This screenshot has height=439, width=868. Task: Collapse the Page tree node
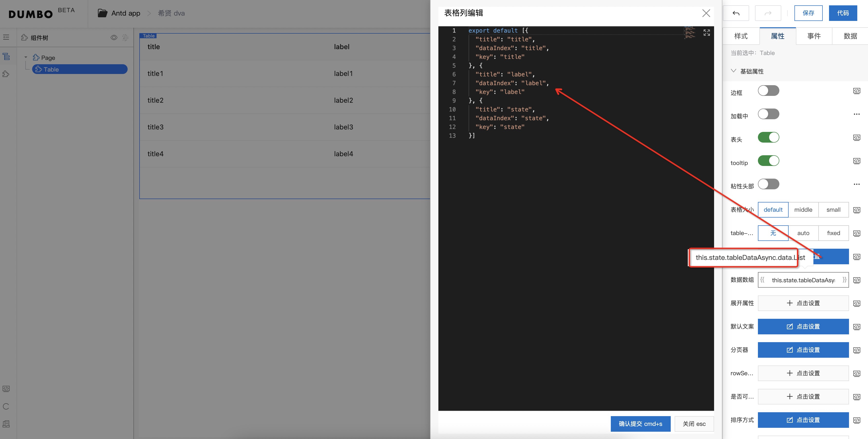26,58
